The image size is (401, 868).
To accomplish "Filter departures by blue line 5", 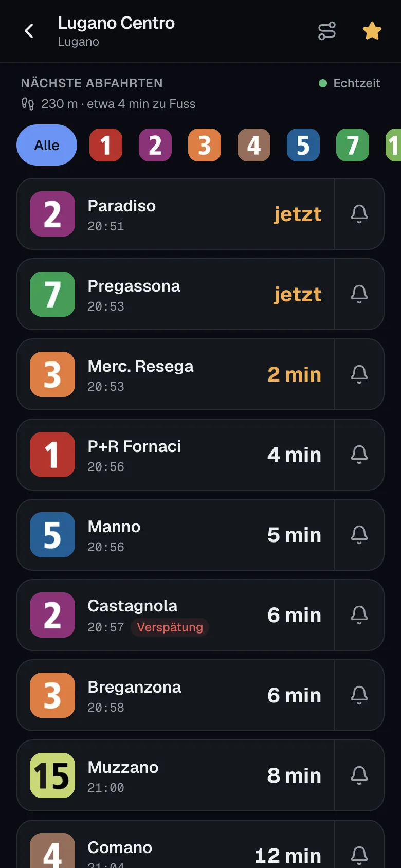I will [x=303, y=145].
